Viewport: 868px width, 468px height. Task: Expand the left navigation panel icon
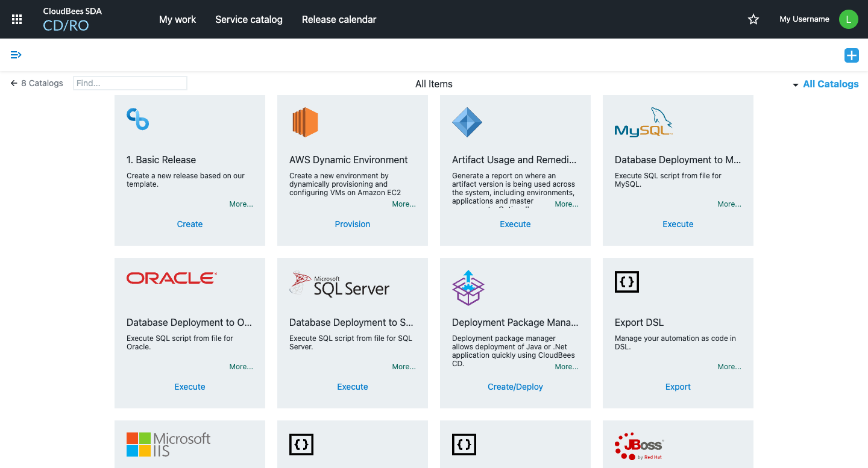pos(16,55)
